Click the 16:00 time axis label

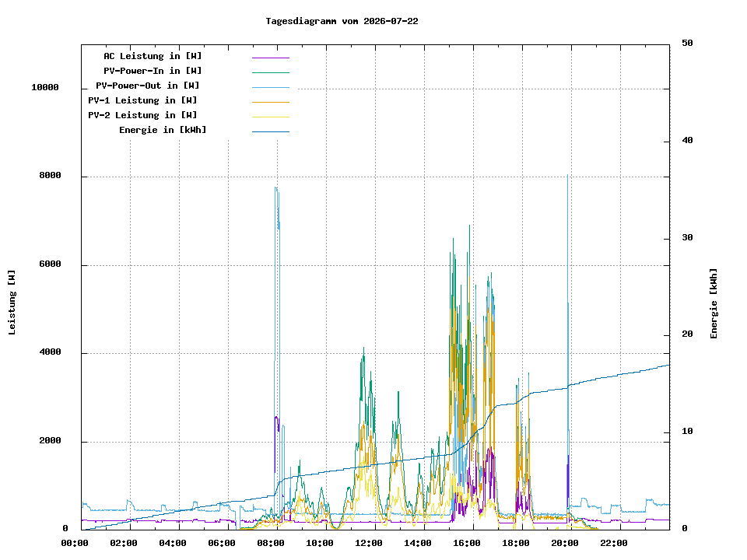[x=467, y=543]
